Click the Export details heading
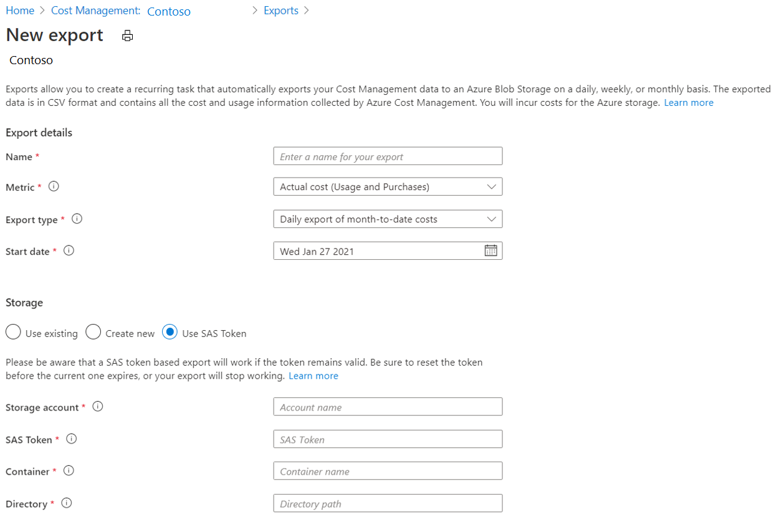The width and height of the screenshot is (784, 532). 39,133
